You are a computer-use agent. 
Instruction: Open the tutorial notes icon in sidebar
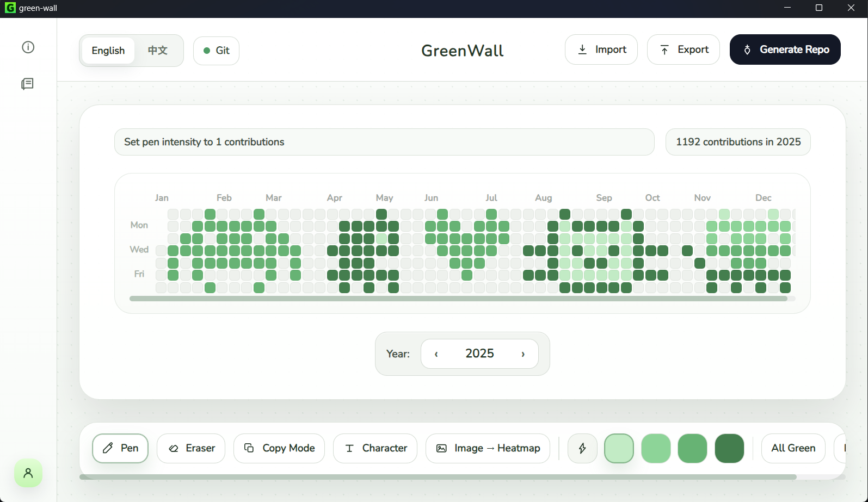[x=28, y=84]
